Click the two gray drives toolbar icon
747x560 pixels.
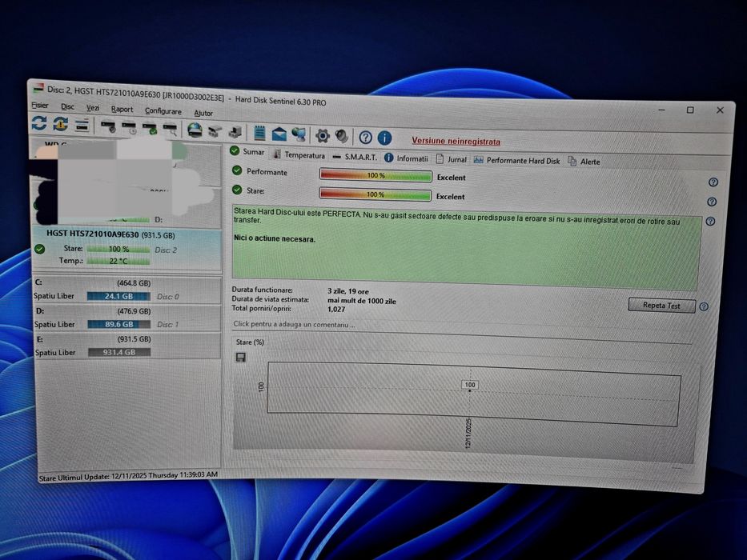[x=215, y=131]
